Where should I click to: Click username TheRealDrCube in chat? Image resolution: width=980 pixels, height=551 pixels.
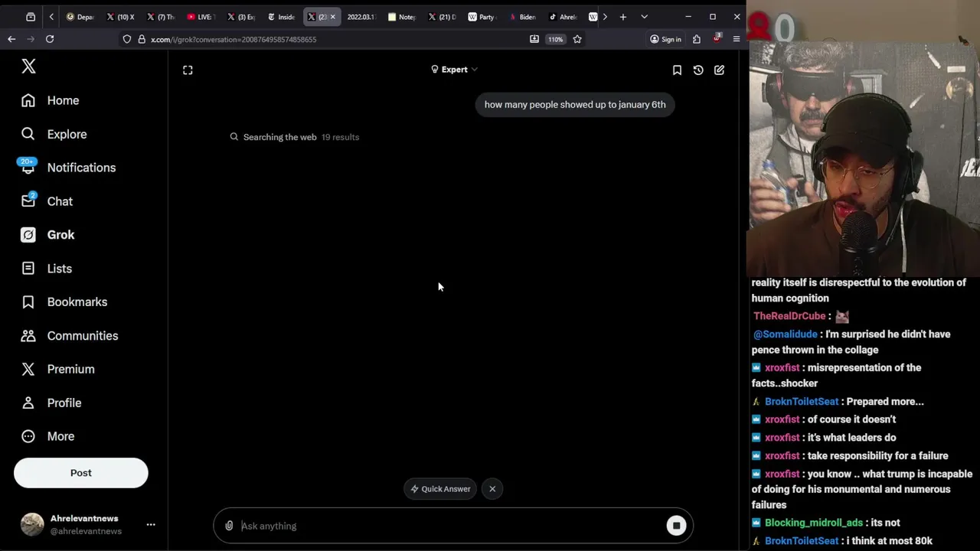pos(789,316)
